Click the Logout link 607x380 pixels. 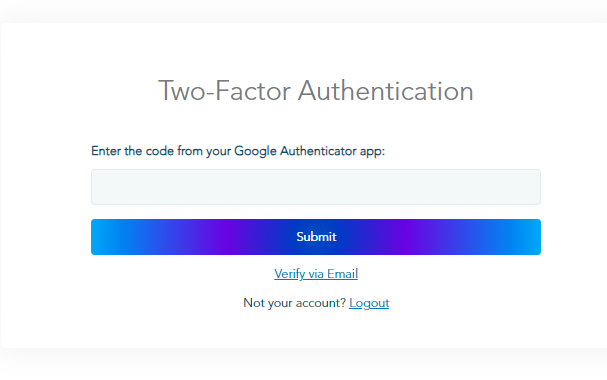click(369, 303)
